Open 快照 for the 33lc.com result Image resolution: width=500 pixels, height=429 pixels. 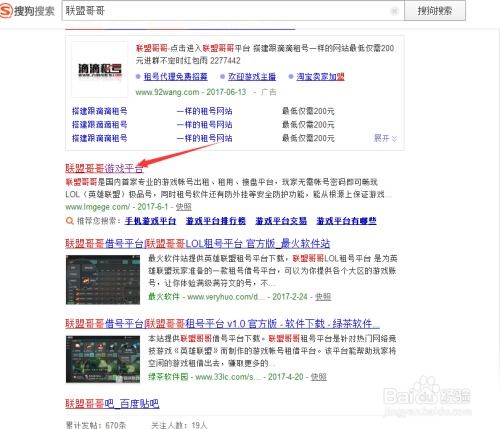point(319,377)
